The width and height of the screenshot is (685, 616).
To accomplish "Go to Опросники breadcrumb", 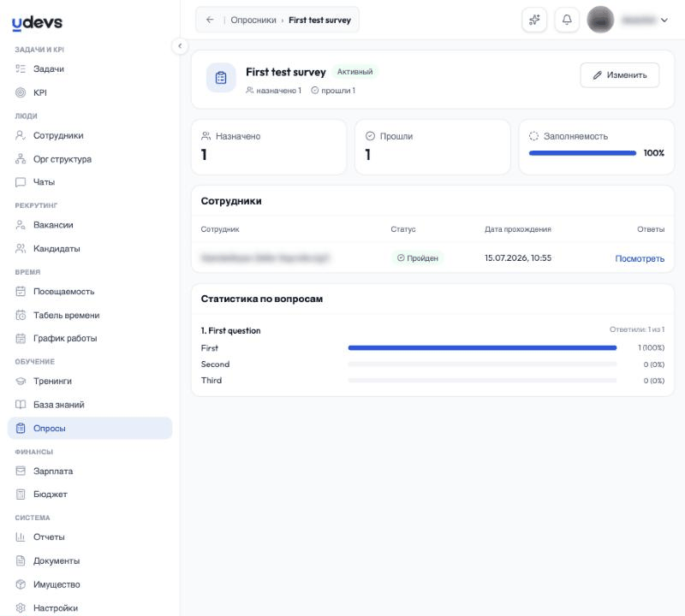I will 253,20.
